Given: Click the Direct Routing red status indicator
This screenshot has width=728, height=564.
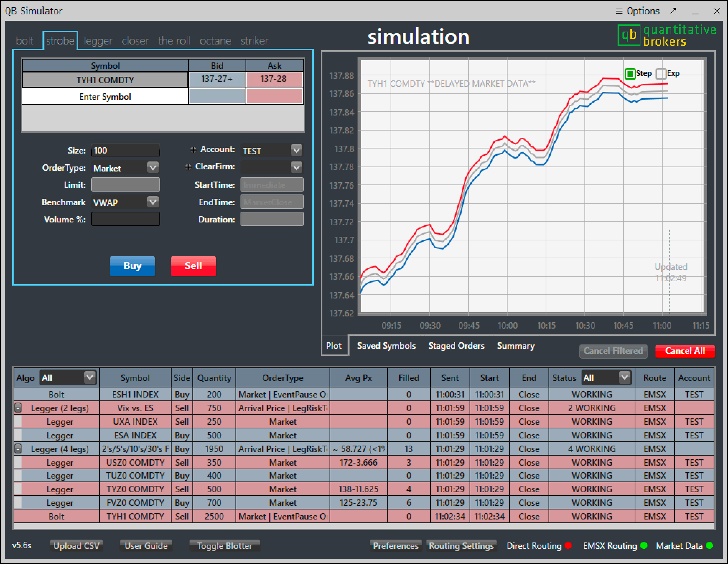Looking at the screenshot, I should tap(568, 546).
